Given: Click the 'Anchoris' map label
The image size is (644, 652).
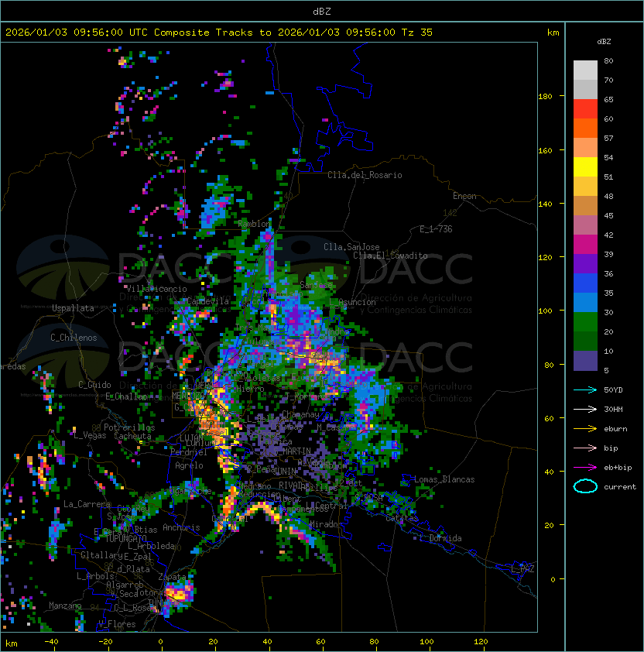Looking at the screenshot, I should point(181,527).
